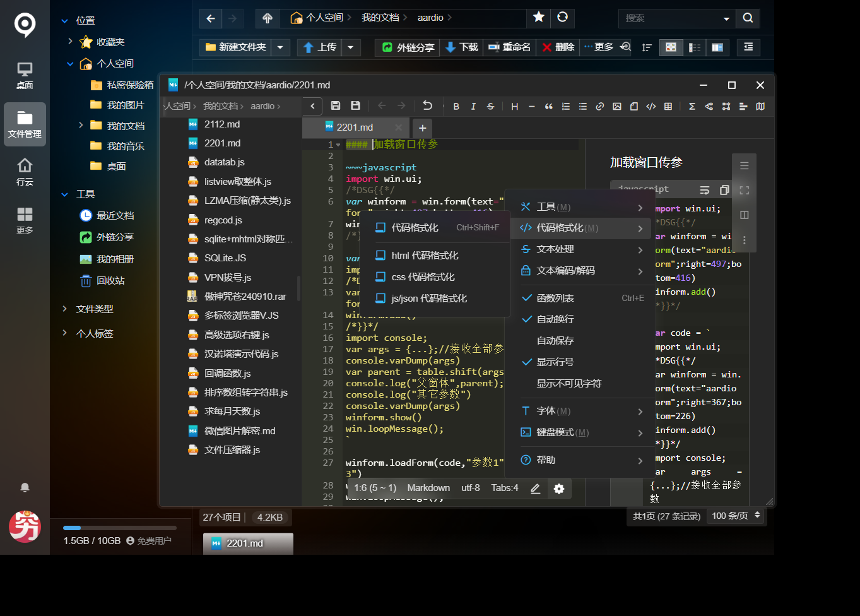860x616 pixels.
Task: Switch the file manager to list view
Action: tap(694, 47)
